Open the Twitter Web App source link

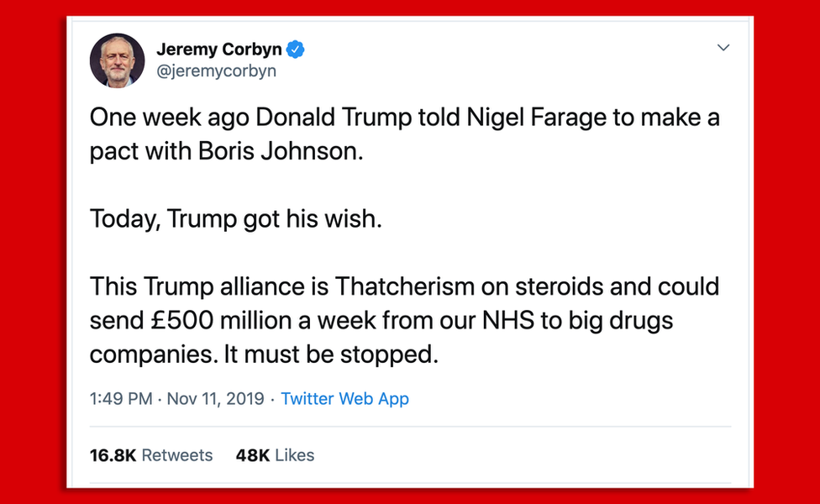tap(344, 399)
